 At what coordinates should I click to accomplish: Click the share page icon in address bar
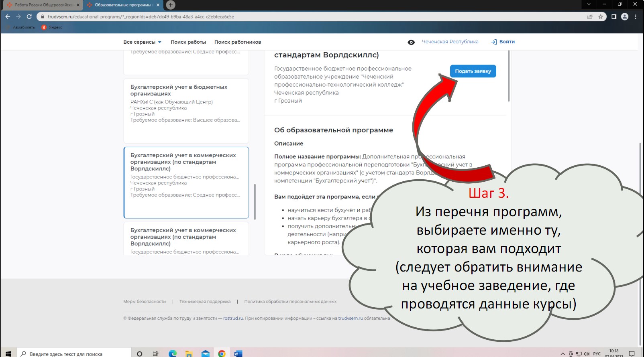coord(590,16)
